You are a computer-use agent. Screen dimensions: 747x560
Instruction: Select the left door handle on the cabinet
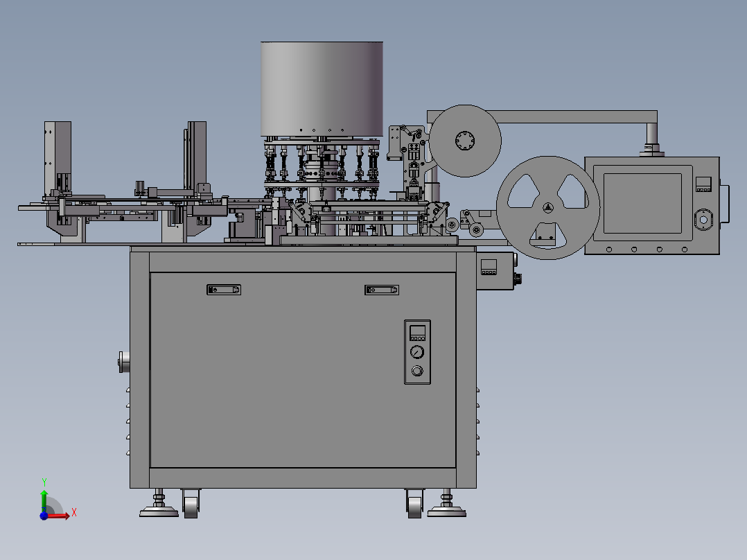(x=223, y=289)
